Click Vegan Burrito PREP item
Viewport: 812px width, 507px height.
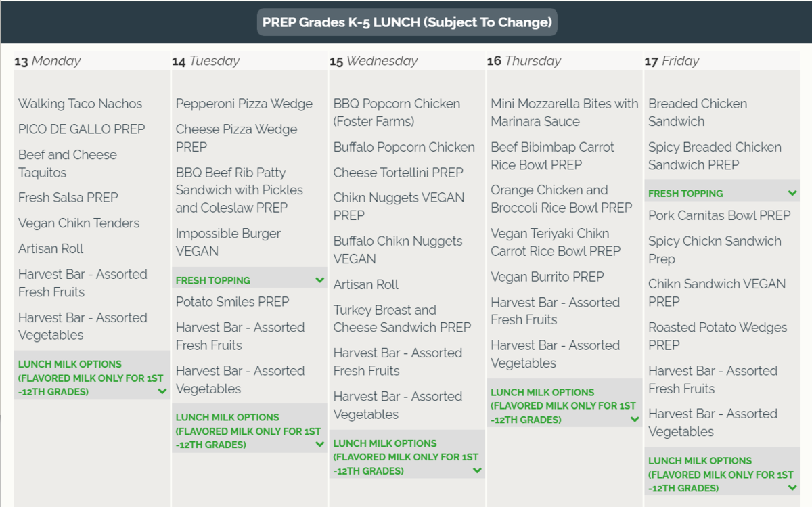click(x=547, y=276)
